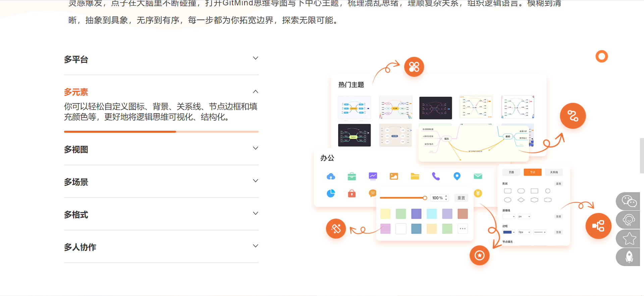Pick the pink-lavender color swatch
644x296 pixels.
pos(385,229)
